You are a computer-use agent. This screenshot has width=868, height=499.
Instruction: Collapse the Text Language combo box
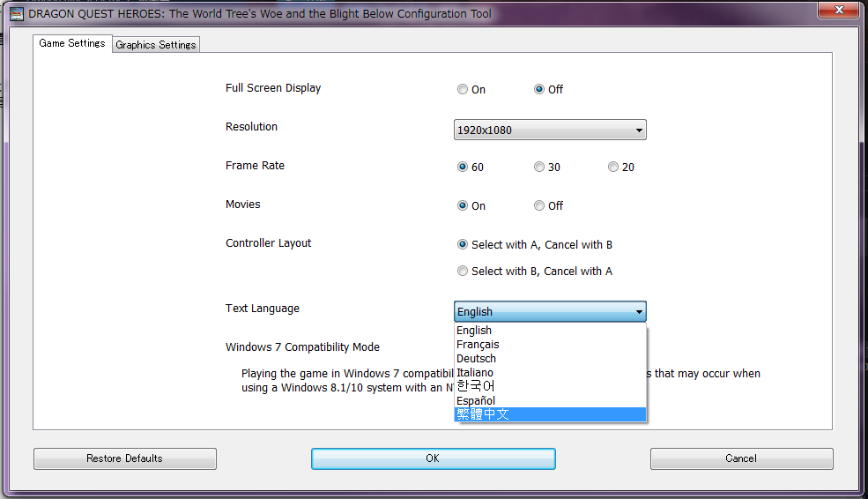click(x=550, y=311)
